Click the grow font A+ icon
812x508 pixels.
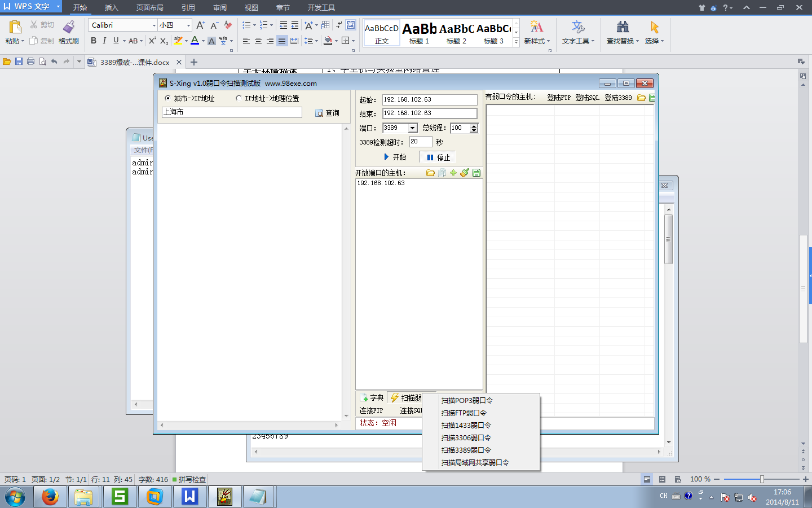201,25
